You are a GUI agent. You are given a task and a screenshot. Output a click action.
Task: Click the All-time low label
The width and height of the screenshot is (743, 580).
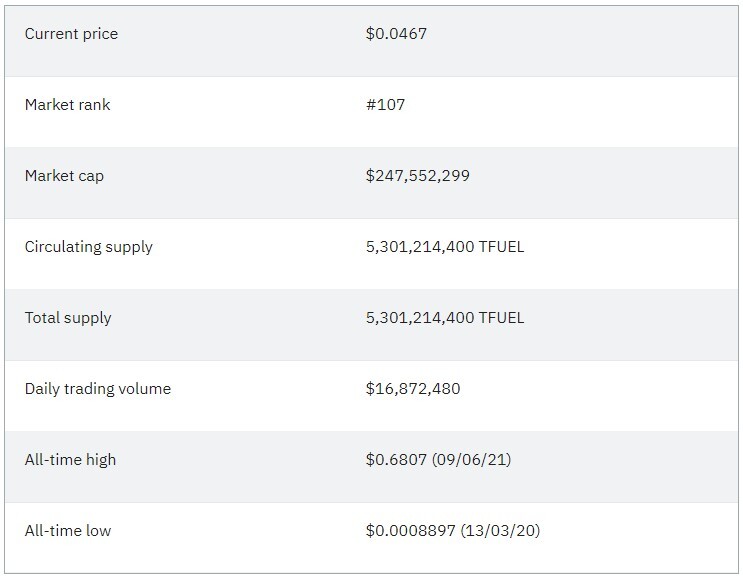pos(68,531)
